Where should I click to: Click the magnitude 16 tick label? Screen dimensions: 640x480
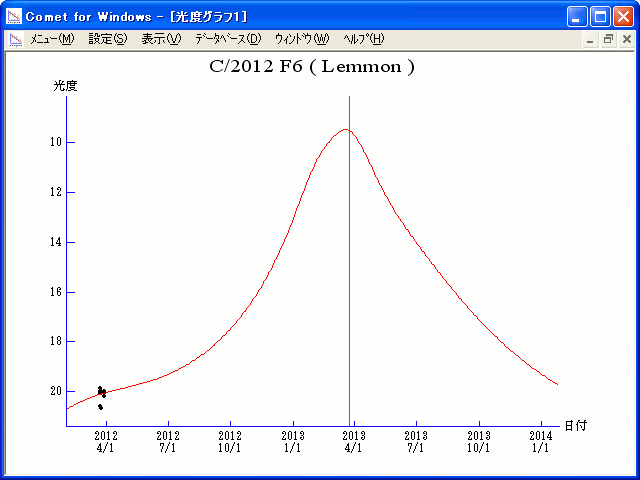tap(56, 292)
